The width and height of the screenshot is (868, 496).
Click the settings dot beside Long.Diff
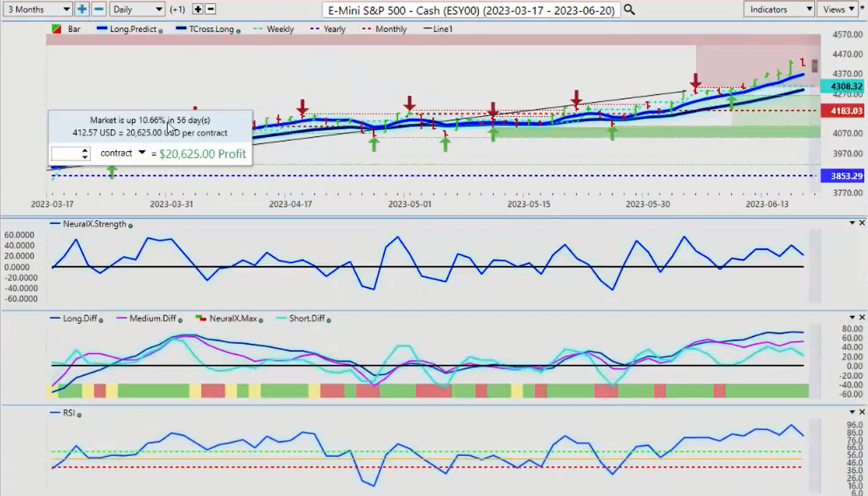[101, 320]
